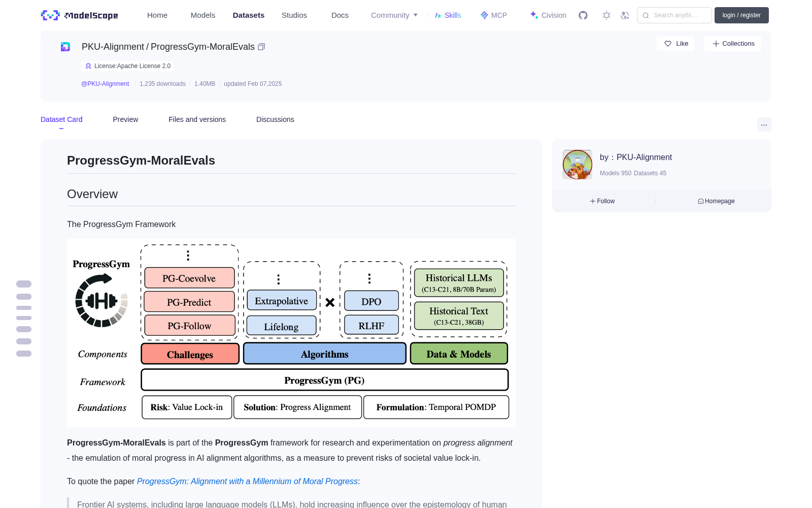
Task: Click 'updated Feb 07,2025' text
Action: 253,84
